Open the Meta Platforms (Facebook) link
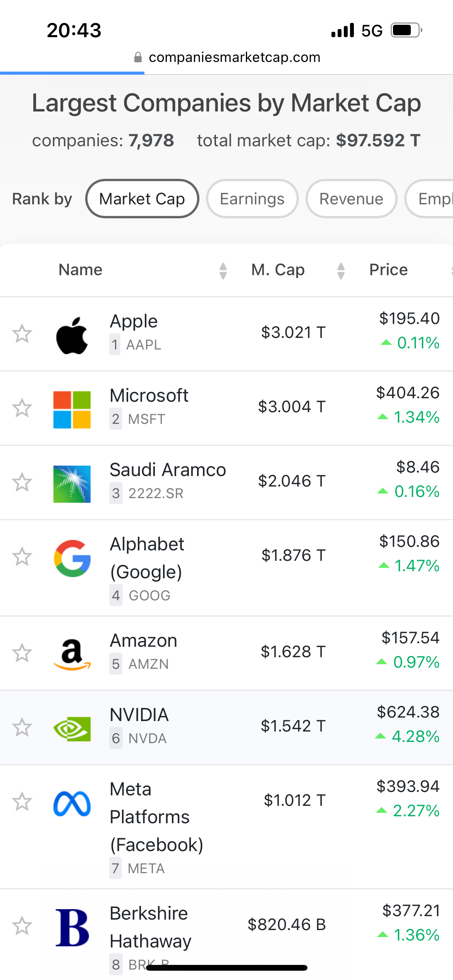 pyautogui.click(x=156, y=817)
